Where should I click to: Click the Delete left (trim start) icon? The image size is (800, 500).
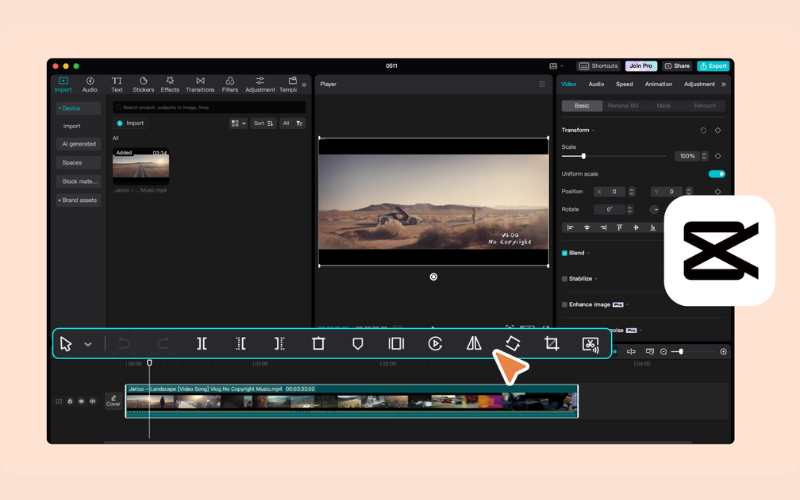click(241, 344)
